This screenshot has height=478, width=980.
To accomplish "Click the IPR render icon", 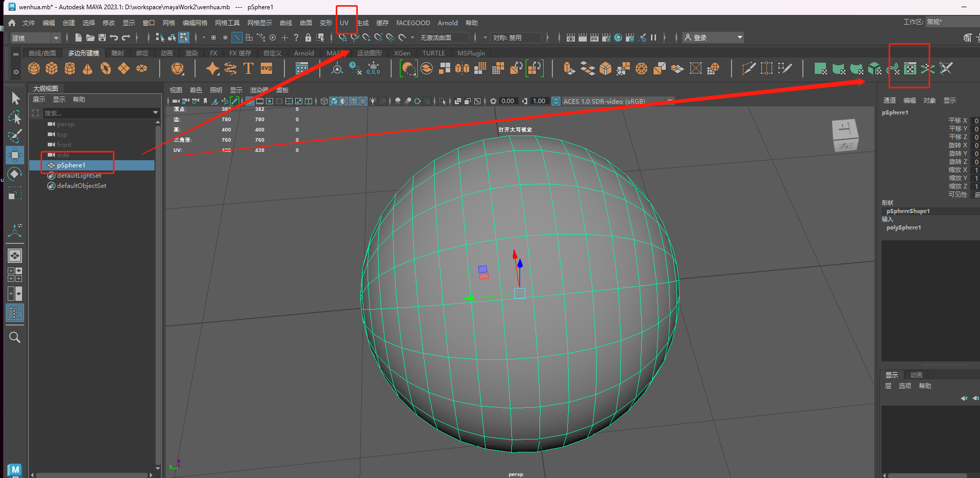I will click(x=594, y=37).
